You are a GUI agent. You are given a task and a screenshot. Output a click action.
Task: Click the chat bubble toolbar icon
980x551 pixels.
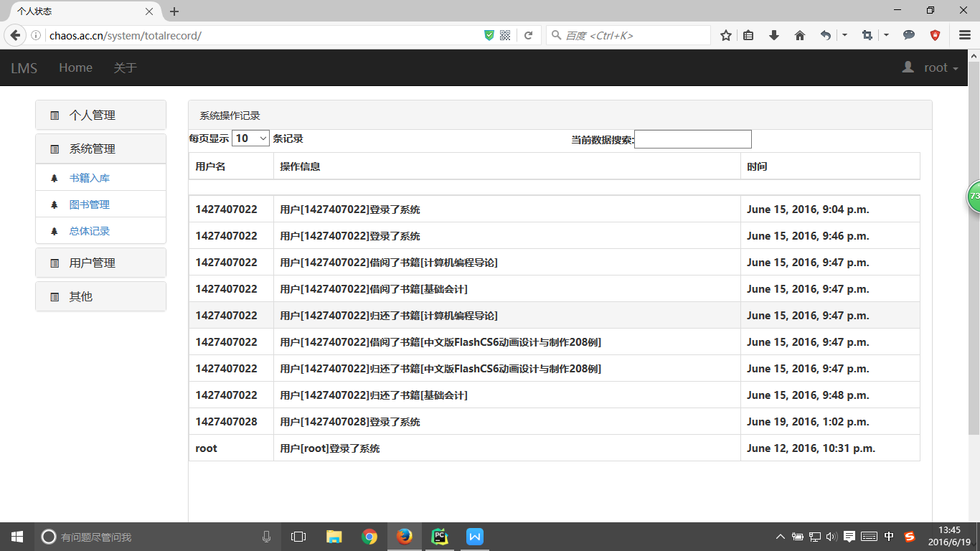point(909,35)
